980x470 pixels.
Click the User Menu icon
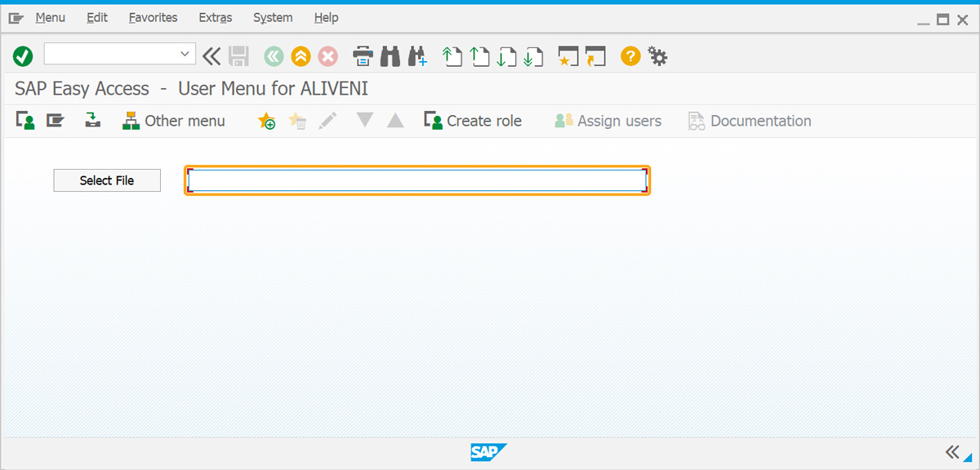click(25, 121)
